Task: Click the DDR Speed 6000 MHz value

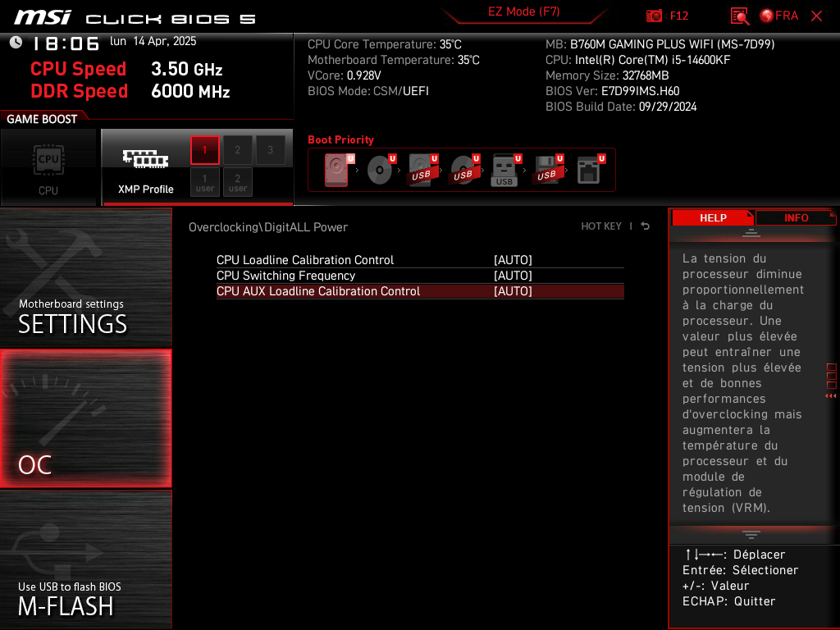Action: click(190, 91)
